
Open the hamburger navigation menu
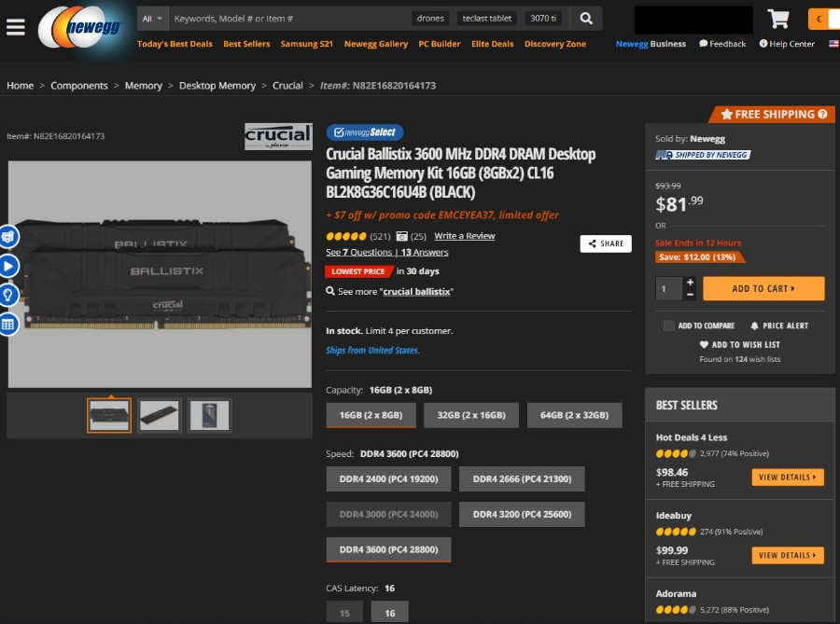[16, 27]
